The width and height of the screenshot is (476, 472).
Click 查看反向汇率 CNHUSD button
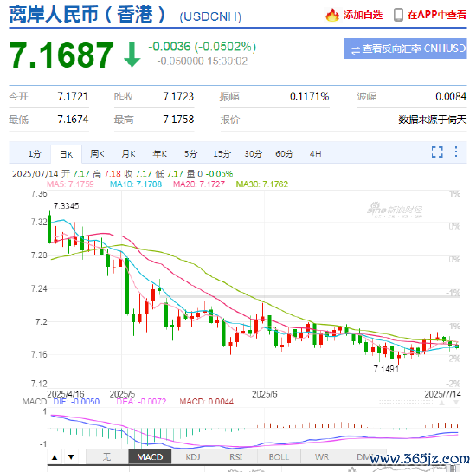point(405,48)
